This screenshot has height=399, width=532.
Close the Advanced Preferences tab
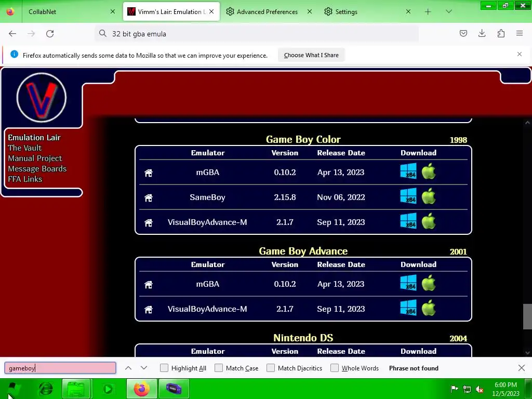click(310, 11)
